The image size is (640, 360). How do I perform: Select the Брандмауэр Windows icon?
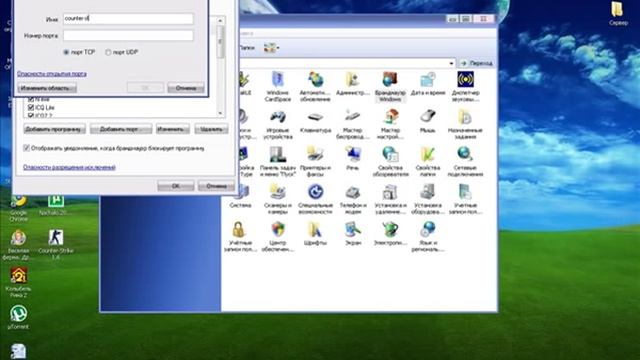(390, 86)
